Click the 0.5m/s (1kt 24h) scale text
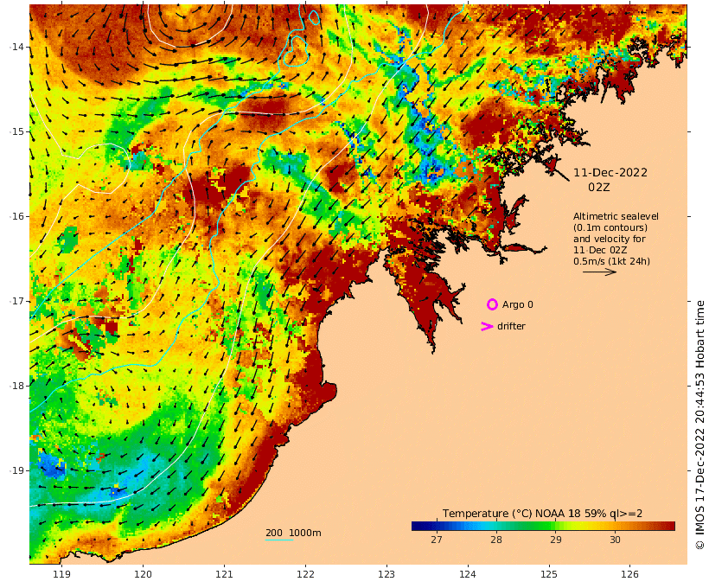Viewport: 709px width, 588px height. point(612,261)
